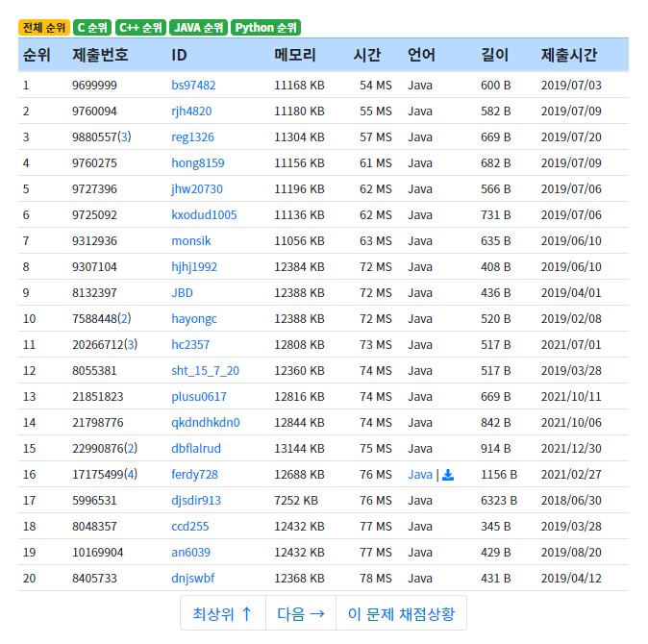648x644 pixels.
Task: Select memory value 11056 KB
Action: point(299,241)
